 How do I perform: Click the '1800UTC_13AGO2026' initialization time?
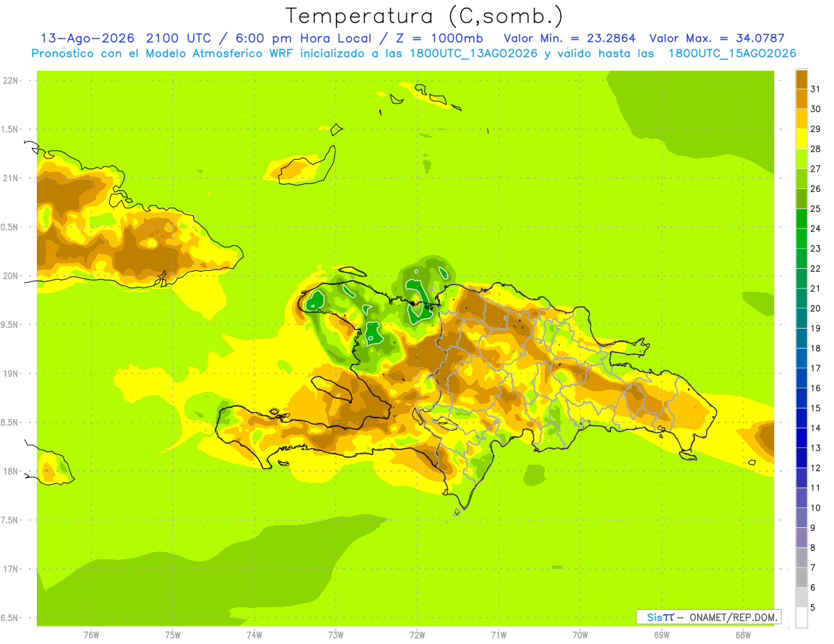470,53
